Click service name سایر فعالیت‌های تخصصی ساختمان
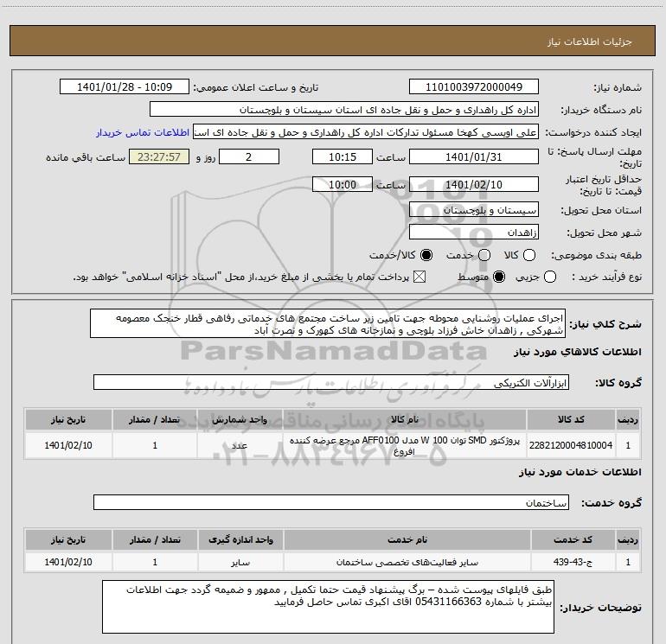The image size is (666, 644). click(407, 562)
